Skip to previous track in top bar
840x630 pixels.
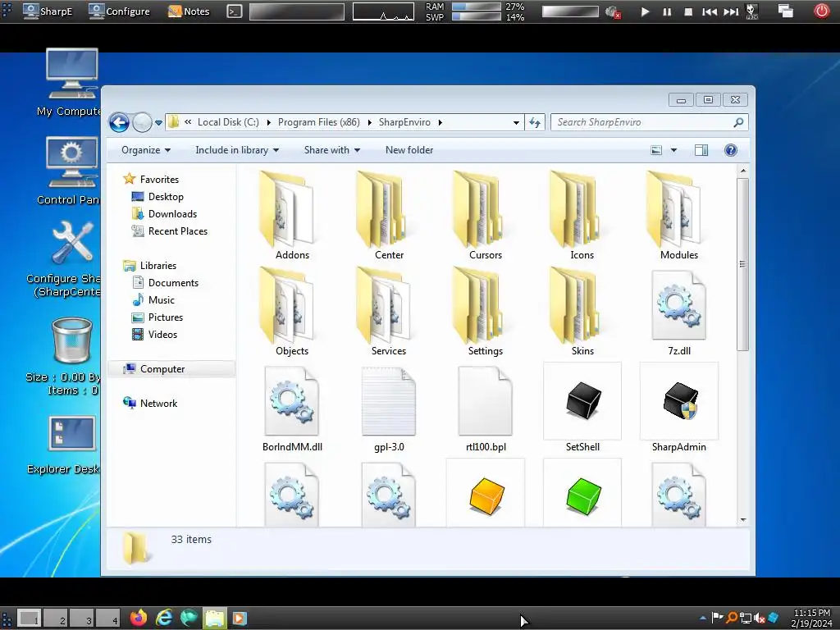710,11
